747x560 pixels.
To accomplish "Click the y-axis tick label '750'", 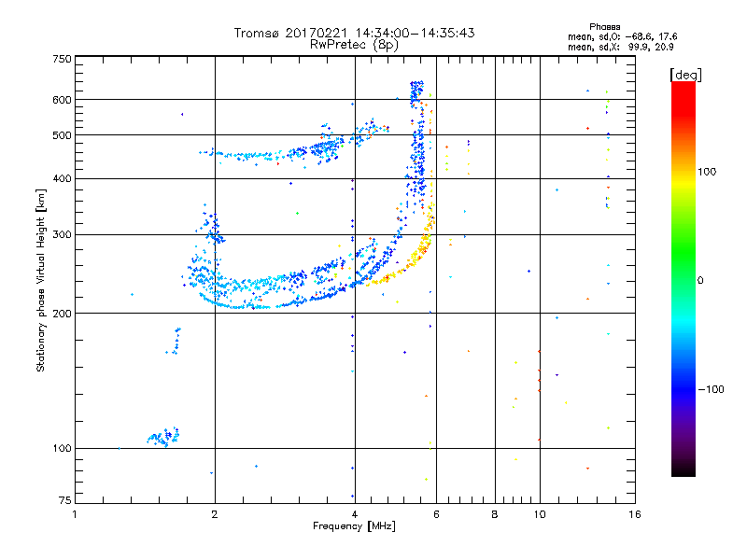I will pyautogui.click(x=63, y=59).
